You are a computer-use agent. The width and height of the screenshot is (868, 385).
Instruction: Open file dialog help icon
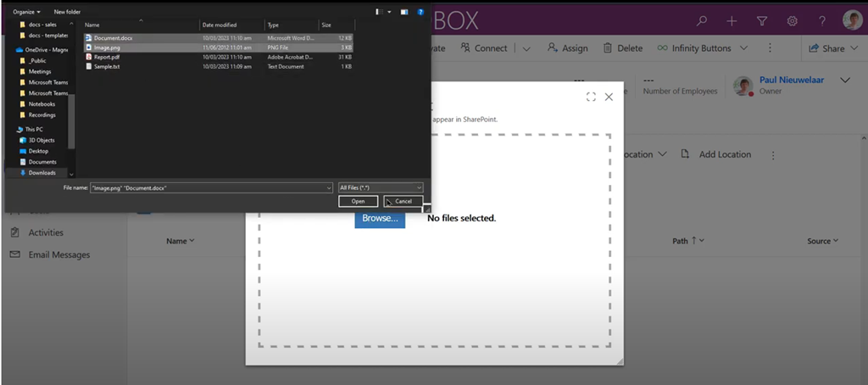pos(420,12)
